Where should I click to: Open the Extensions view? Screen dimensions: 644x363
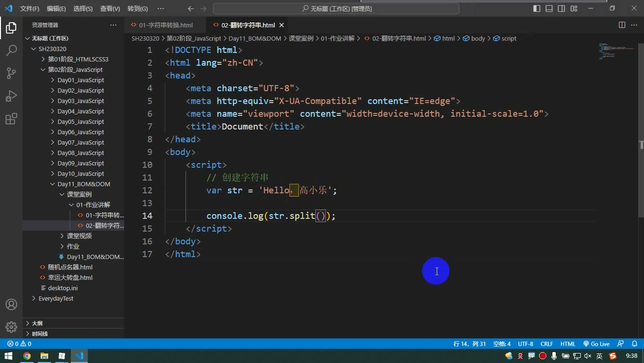pos(11,118)
